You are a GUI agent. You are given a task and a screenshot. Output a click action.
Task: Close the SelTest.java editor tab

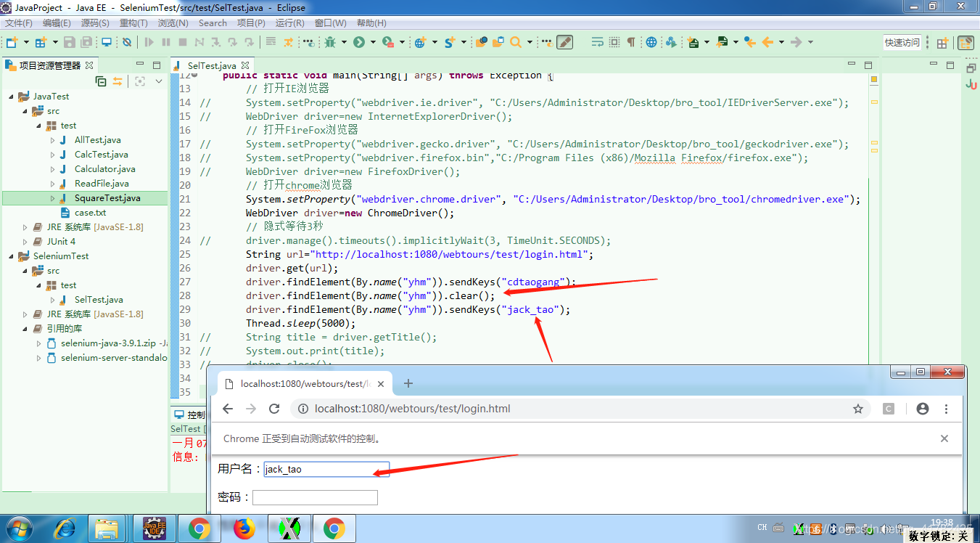click(x=246, y=65)
